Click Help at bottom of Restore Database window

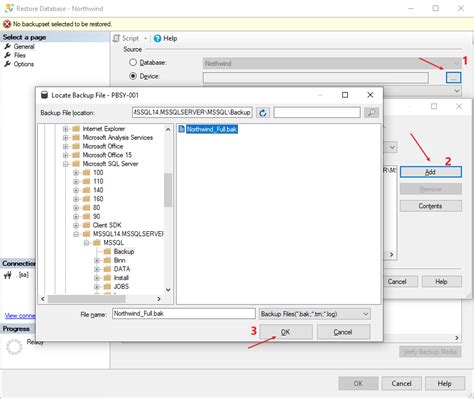tap(445, 384)
